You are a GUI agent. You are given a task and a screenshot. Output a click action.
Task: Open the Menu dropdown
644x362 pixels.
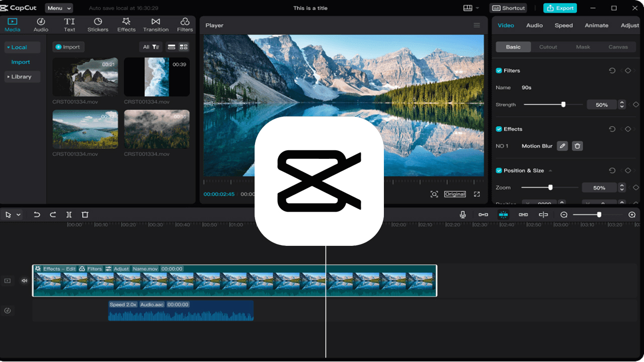click(x=59, y=8)
